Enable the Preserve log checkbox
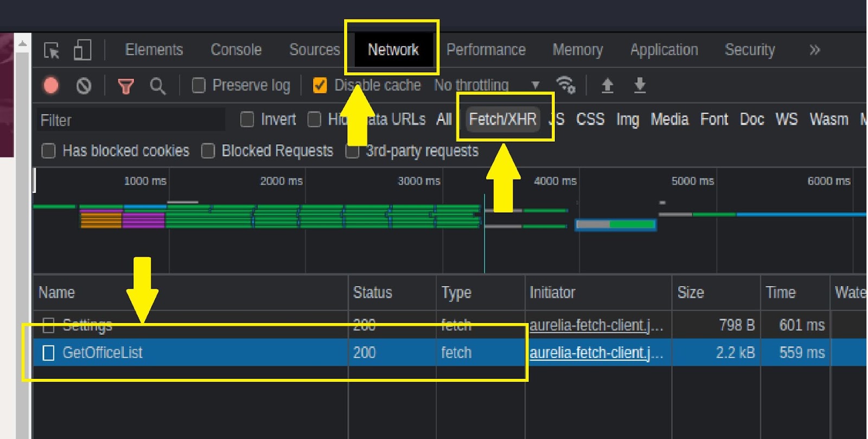The image size is (868, 439). click(x=199, y=85)
